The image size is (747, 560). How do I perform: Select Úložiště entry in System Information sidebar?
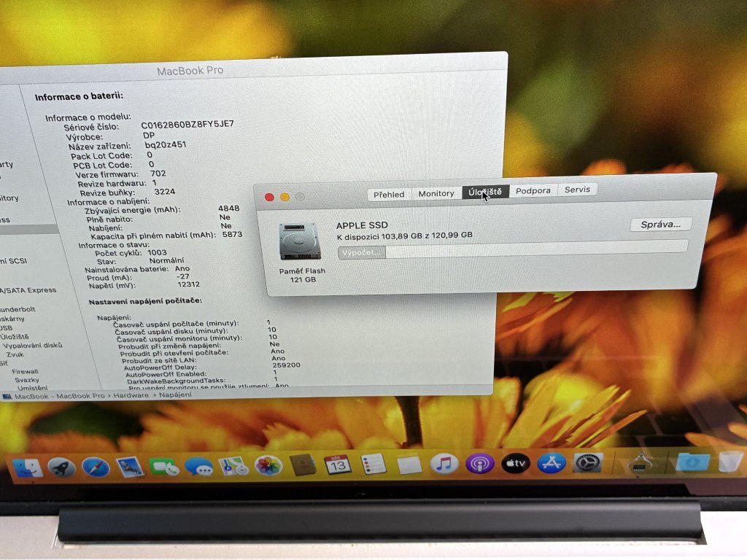point(15,337)
